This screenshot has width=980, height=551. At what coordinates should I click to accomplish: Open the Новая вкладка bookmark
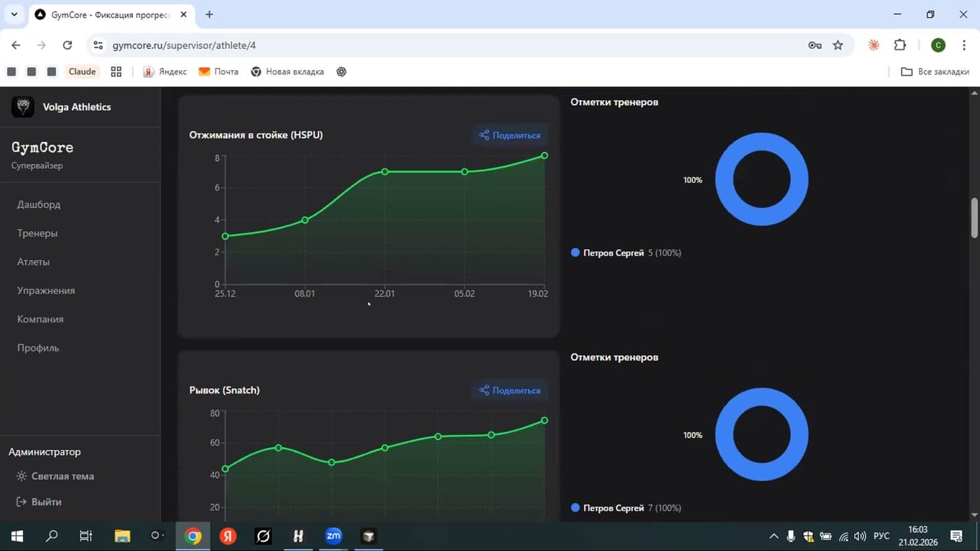pyautogui.click(x=287, y=71)
